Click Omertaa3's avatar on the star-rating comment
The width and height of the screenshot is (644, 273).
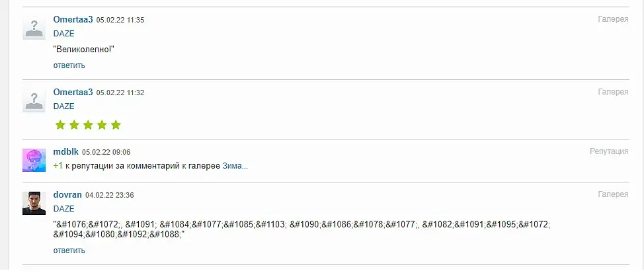click(34, 100)
